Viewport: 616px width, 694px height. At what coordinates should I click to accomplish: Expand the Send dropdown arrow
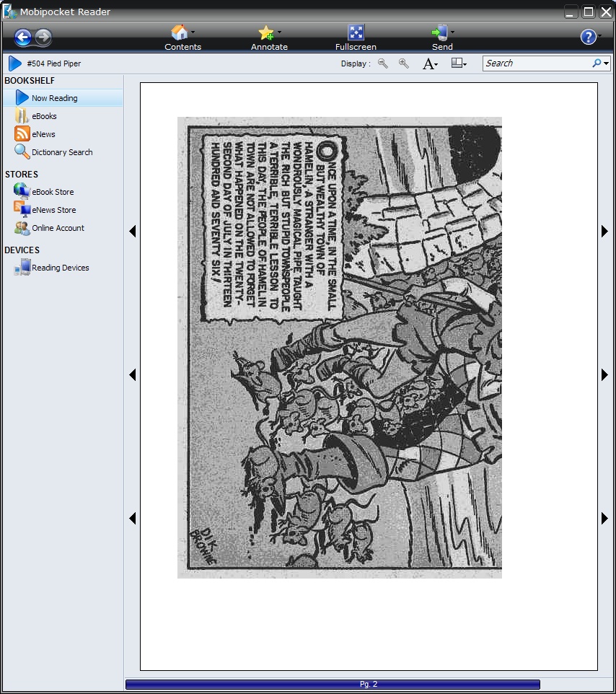[452, 32]
